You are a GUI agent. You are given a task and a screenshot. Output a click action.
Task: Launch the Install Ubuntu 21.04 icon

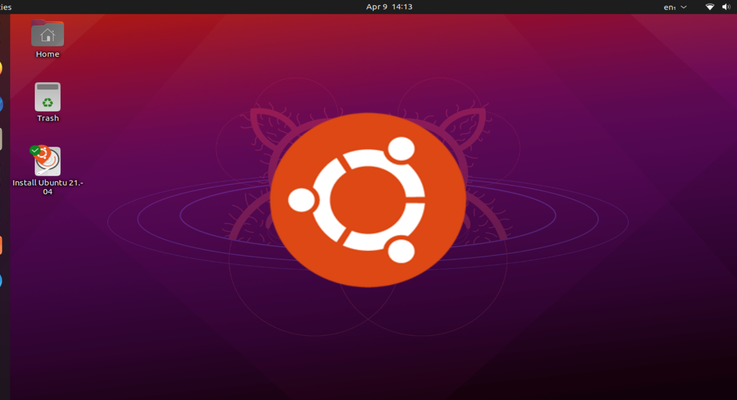tap(47, 160)
